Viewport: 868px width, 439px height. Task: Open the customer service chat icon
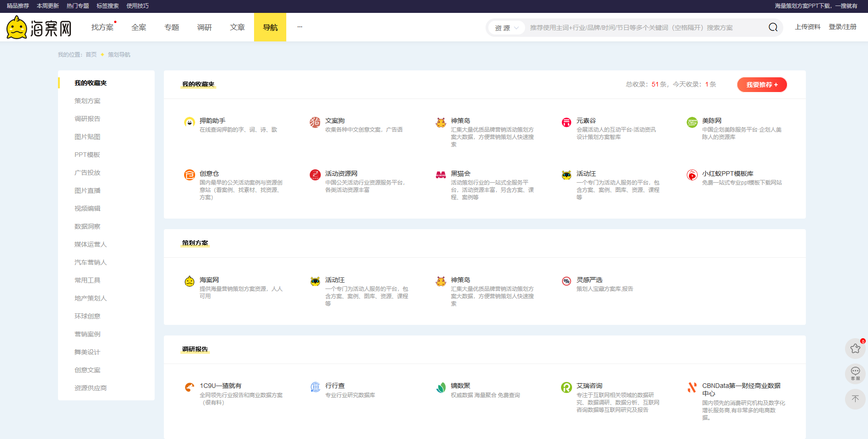point(855,373)
